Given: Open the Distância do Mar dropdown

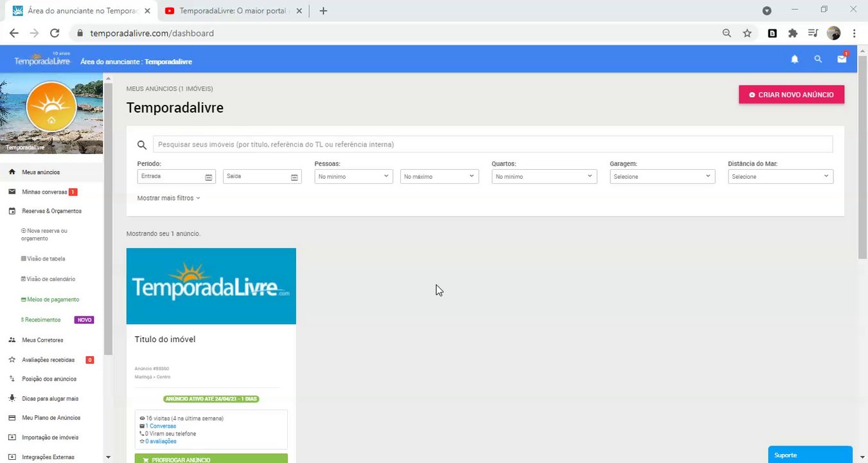Looking at the screenshot, I should [781, 176].
